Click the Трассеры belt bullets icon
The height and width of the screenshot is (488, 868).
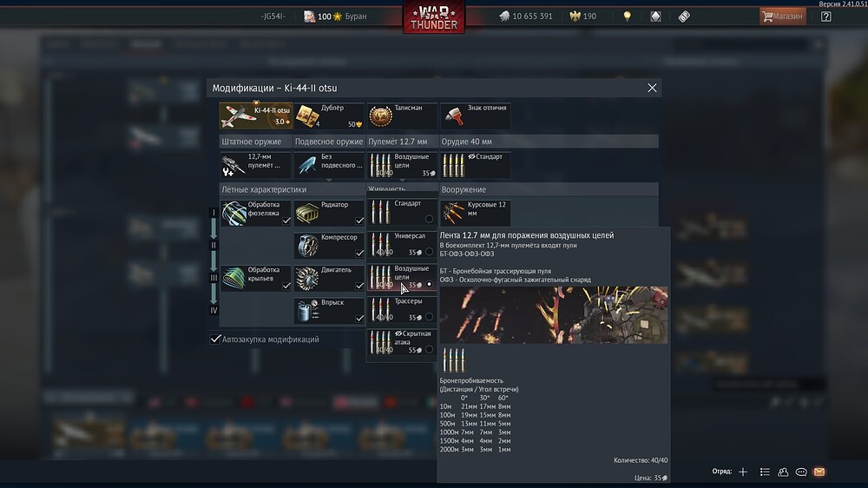pos(381,310)
